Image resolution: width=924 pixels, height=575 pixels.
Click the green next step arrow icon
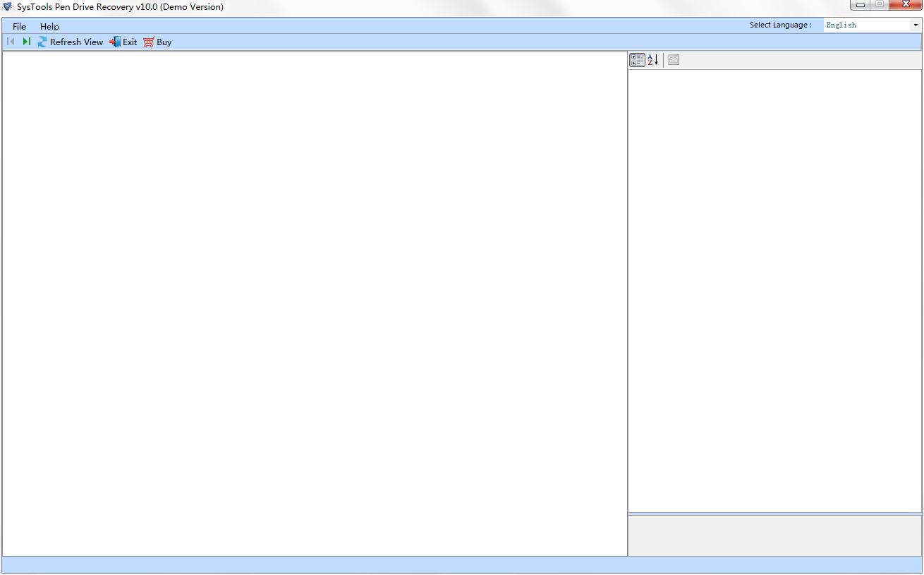[26, 42]
